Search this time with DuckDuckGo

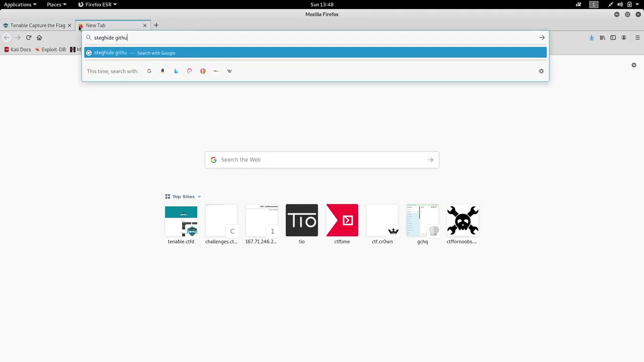203,71
